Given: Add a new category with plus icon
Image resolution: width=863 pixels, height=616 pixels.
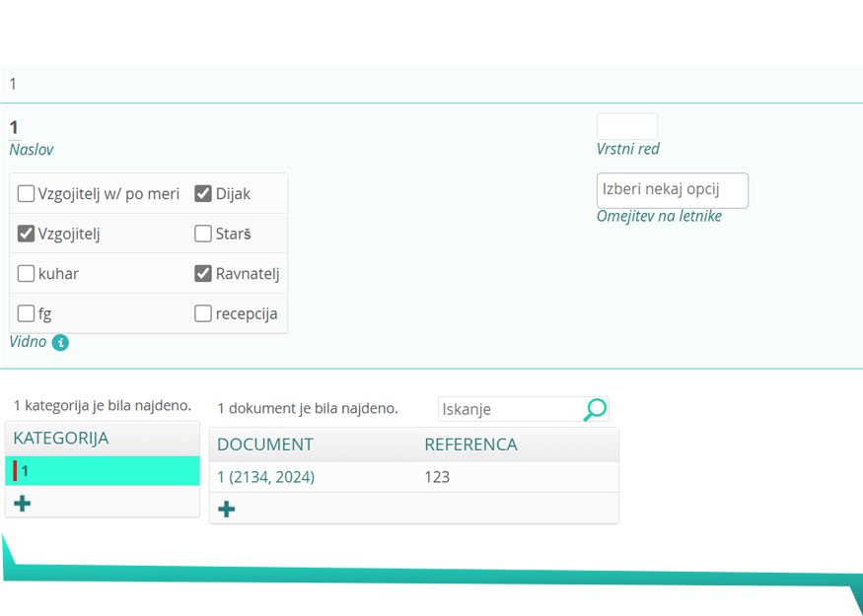Looking at the screenshot, I should tap(22, 504).
